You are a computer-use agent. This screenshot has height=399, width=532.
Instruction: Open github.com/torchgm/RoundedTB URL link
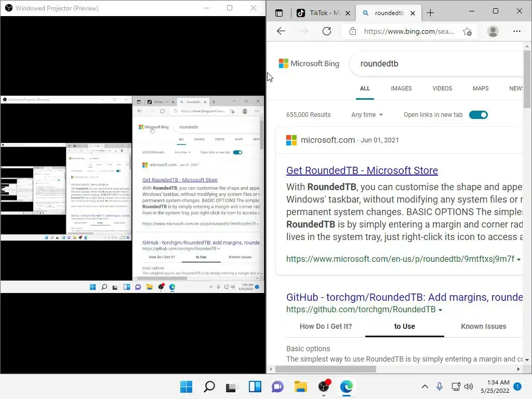point(361,310)
